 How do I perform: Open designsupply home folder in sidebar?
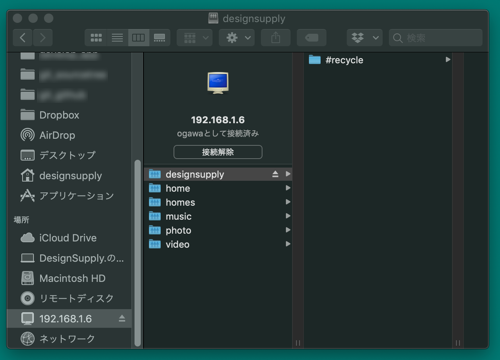coord(69,176)
